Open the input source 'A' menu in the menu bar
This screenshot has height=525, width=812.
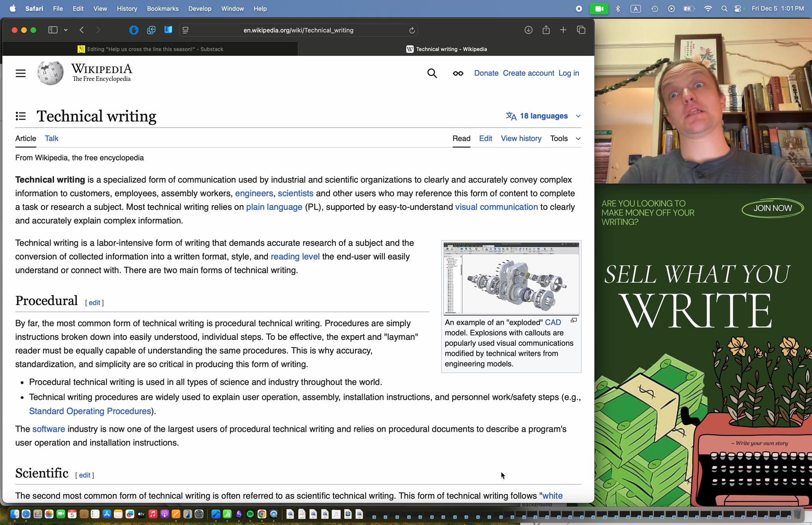tap(636, 9)
